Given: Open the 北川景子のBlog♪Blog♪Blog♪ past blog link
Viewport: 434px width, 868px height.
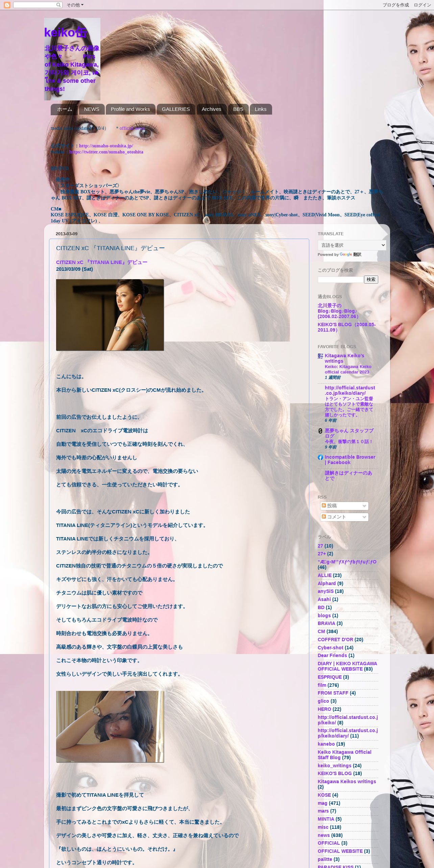Looking at the screenshot, I should [338, 311].
